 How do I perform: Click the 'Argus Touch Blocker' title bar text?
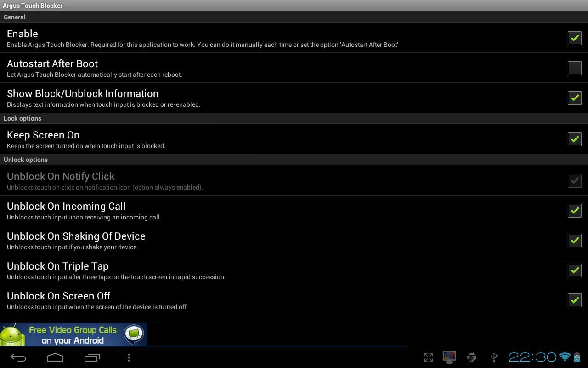pos(33,6)
